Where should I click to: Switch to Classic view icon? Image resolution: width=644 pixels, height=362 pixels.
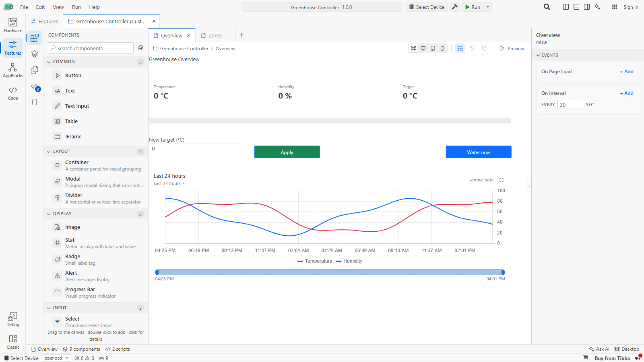pos(13,342)
